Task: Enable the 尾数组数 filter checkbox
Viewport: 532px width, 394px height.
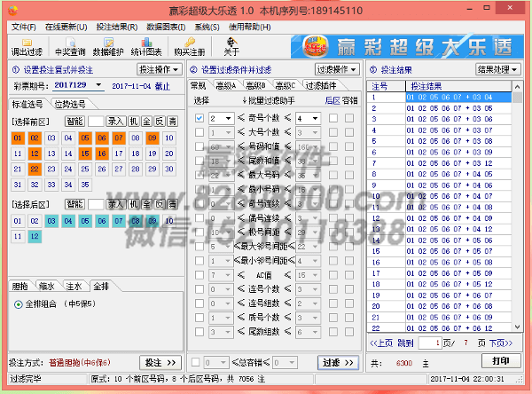Action: coord(199,332)
